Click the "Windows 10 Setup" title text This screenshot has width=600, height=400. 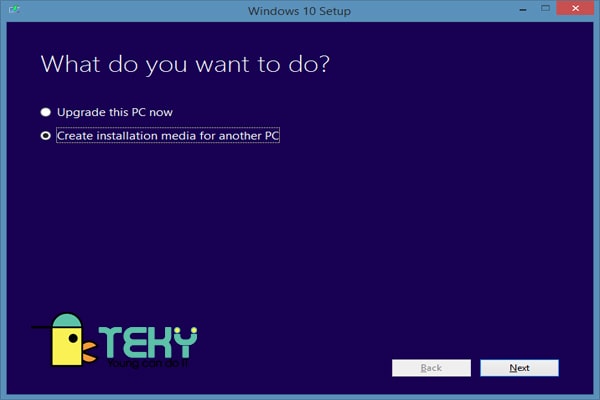pos(299,11)
